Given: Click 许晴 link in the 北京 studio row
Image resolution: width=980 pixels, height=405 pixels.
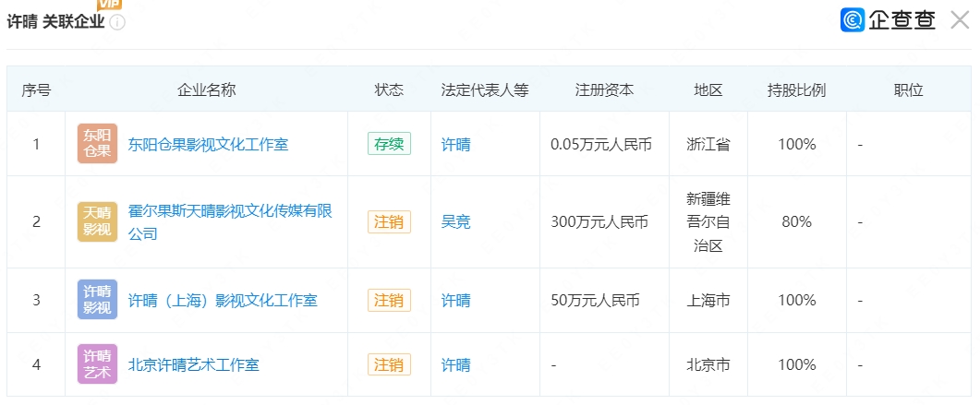Looking at the screenshot, I should [455, 365].
